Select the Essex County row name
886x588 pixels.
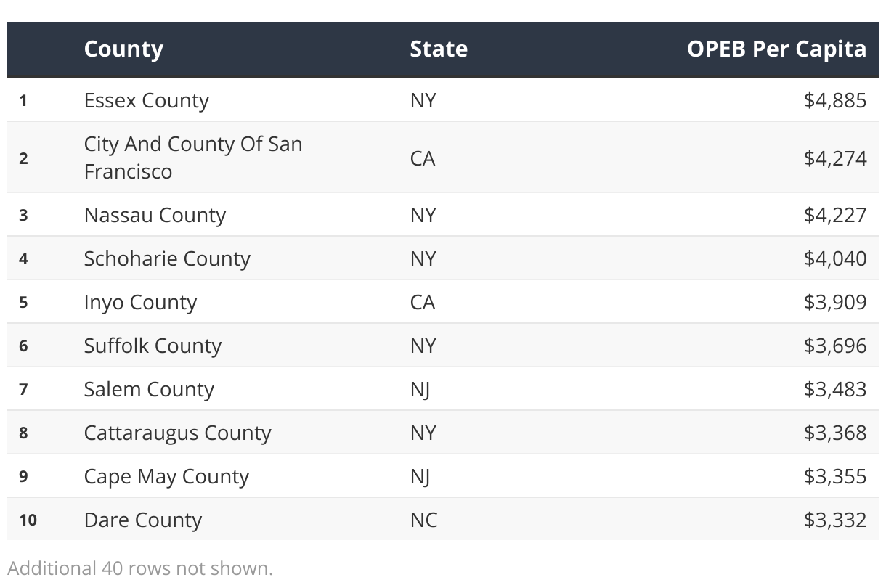point(147,100)
